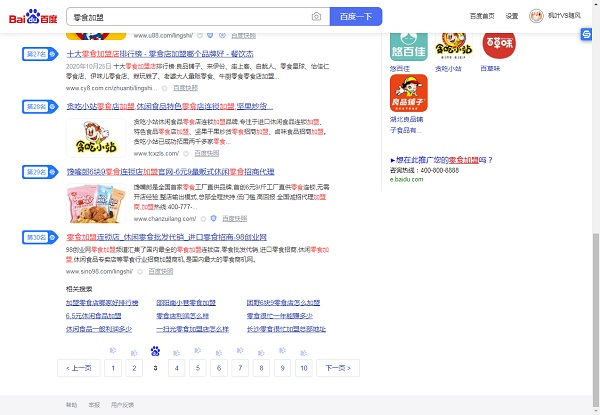Open related search 休闲食品一般利润多少

[x=99, y=329]
